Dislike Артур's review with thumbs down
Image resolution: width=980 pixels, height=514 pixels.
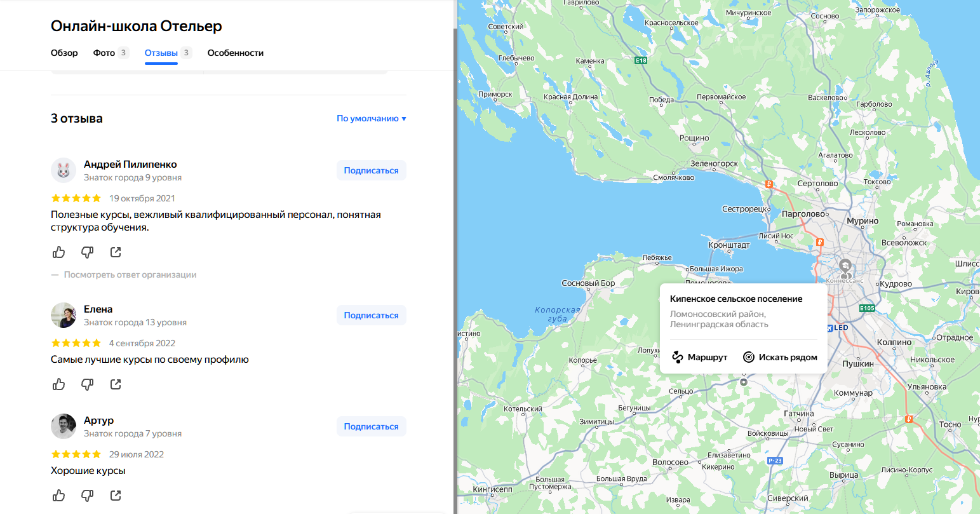88,496
